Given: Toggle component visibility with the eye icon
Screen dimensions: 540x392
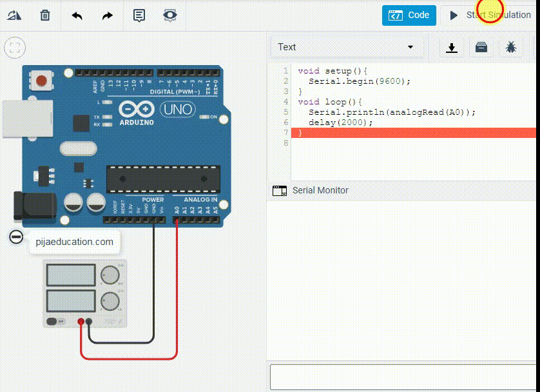Looking at the screenshot, I should (169, 14).
